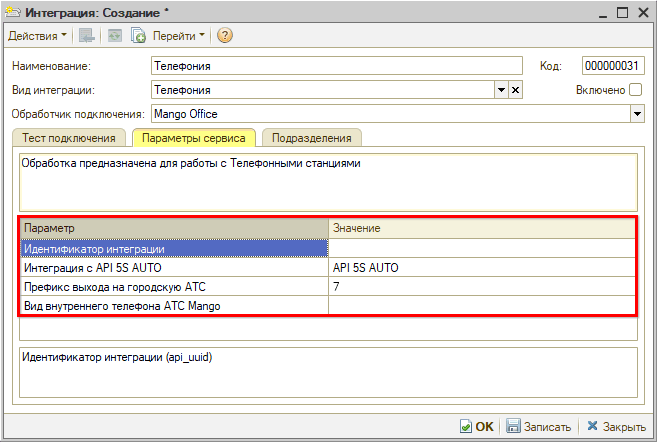Open the Перейти dropdown menu
This screenshot has height=442, width=657.
[179, 36]
